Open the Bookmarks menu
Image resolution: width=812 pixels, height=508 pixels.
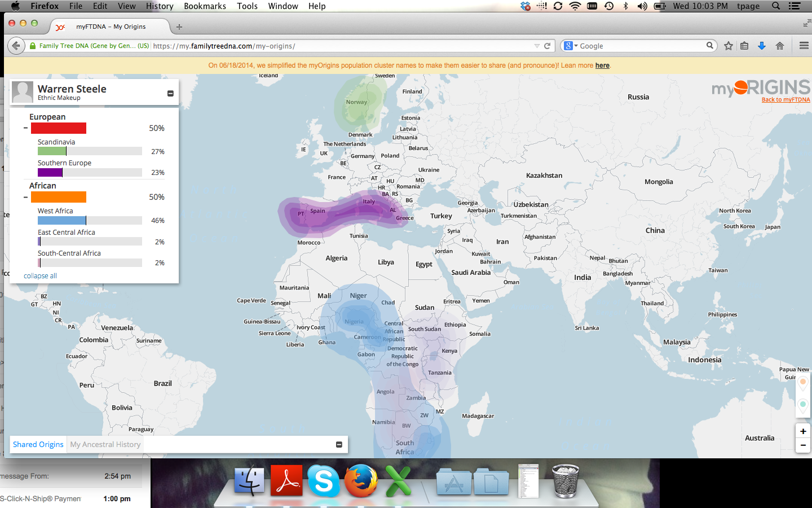pos(205,6)
